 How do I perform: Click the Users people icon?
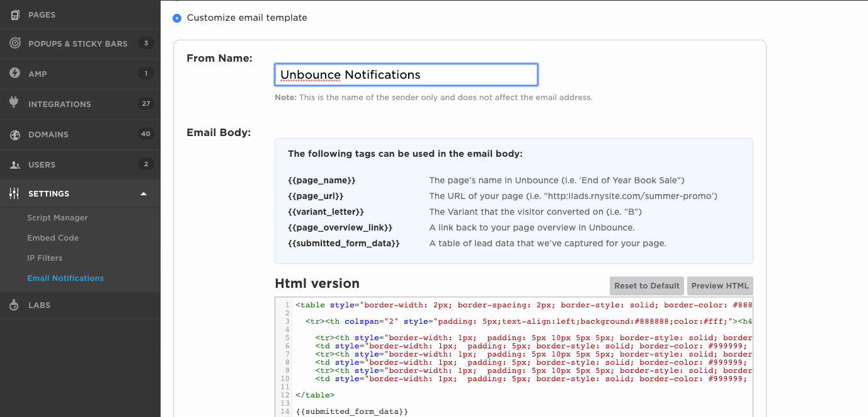tap(14, 165)
